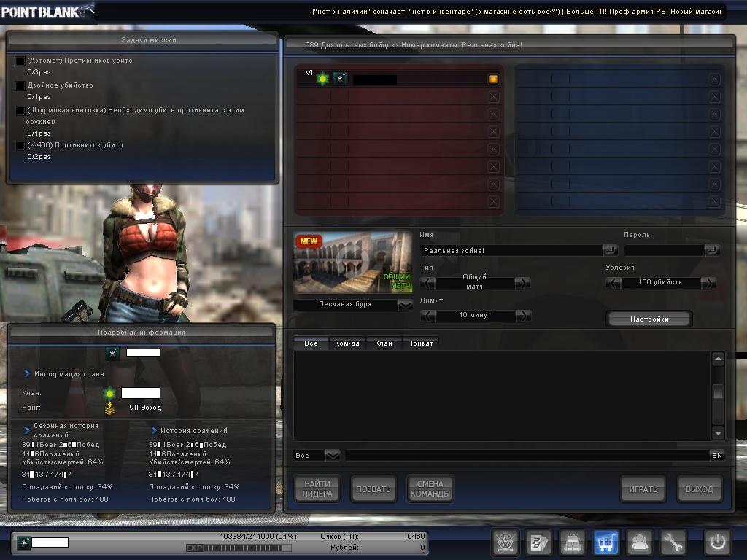Open the inventory backpack icon

click(573, 542)
